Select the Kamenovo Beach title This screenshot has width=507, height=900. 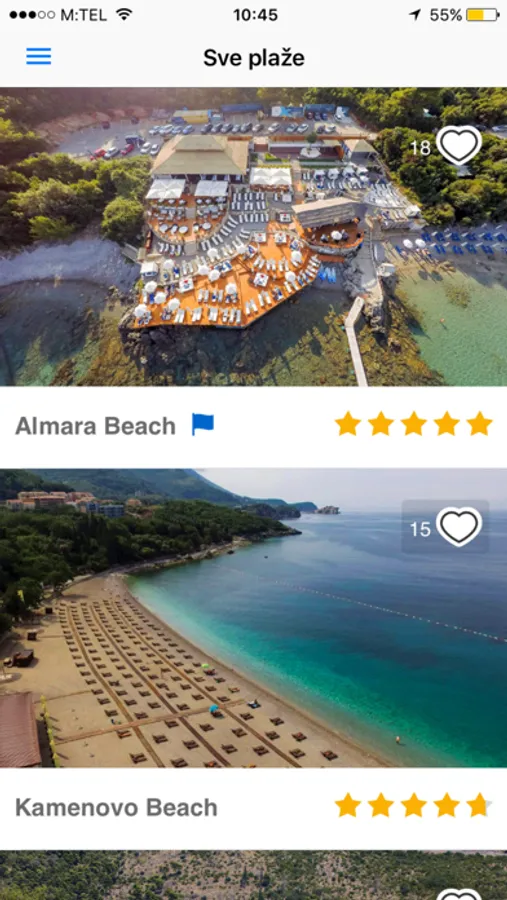[x=116, y=808]
